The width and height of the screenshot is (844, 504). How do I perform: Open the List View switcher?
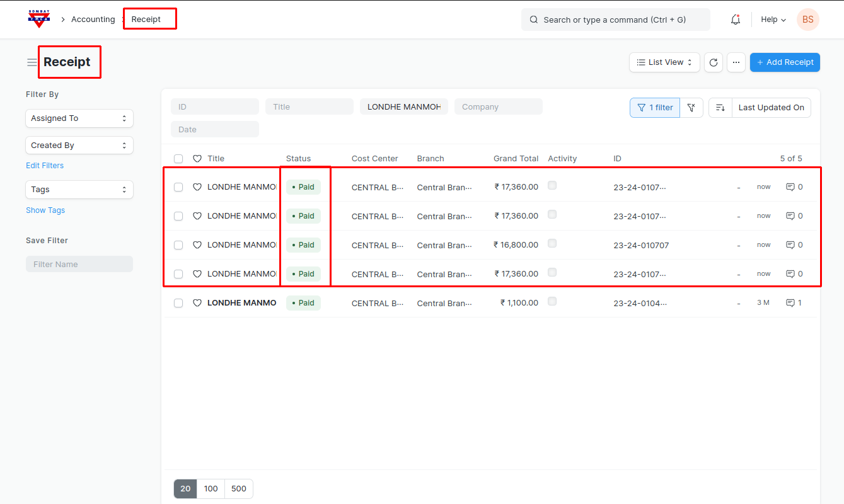664,62
